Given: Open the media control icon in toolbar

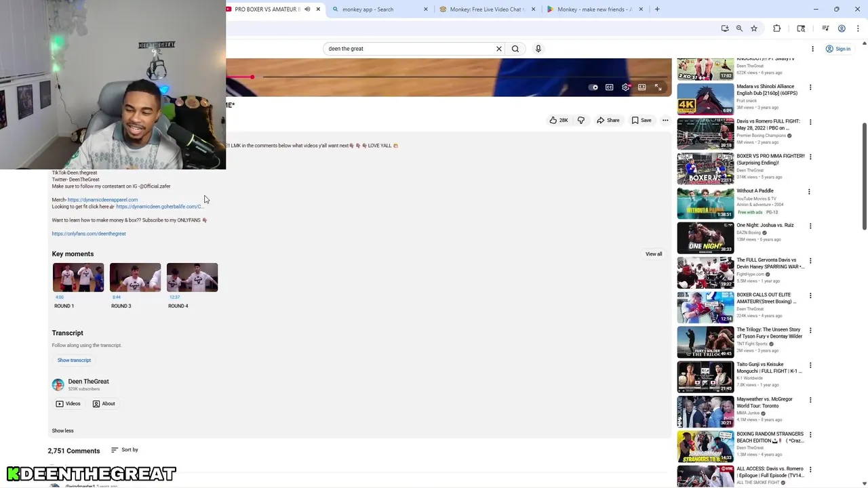Looking at the screenshot, I should coord(825,28).
